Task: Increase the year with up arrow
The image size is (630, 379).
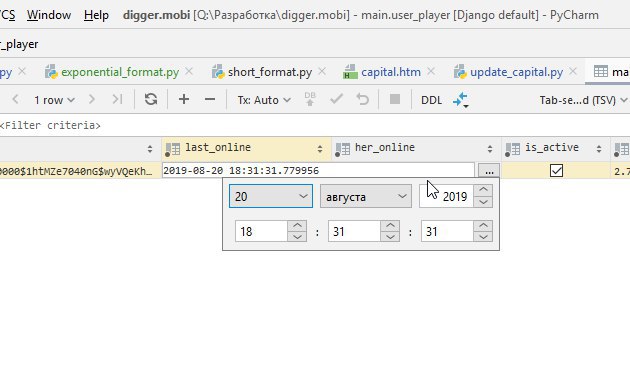Action: coord(483,190)
